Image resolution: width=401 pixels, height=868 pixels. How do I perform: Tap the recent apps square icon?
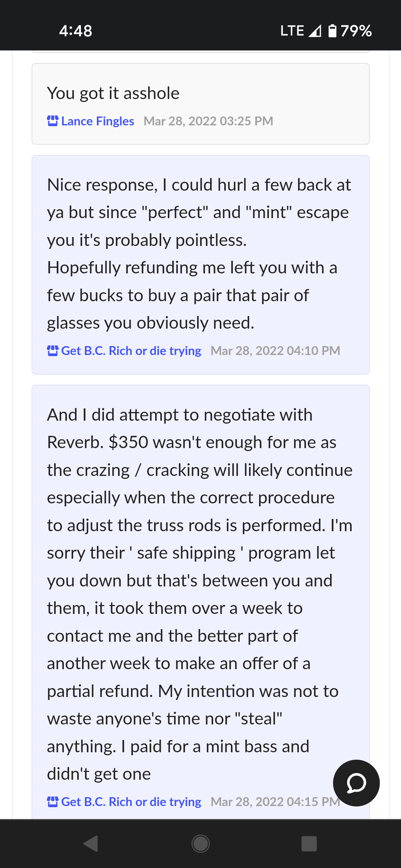pyautogui.click(x=309, y=844)
